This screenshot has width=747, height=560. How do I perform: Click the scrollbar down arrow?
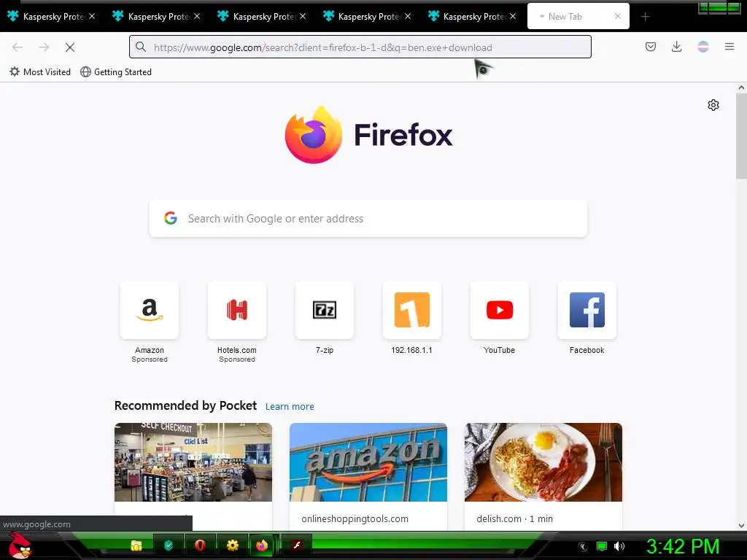point(741,526)
